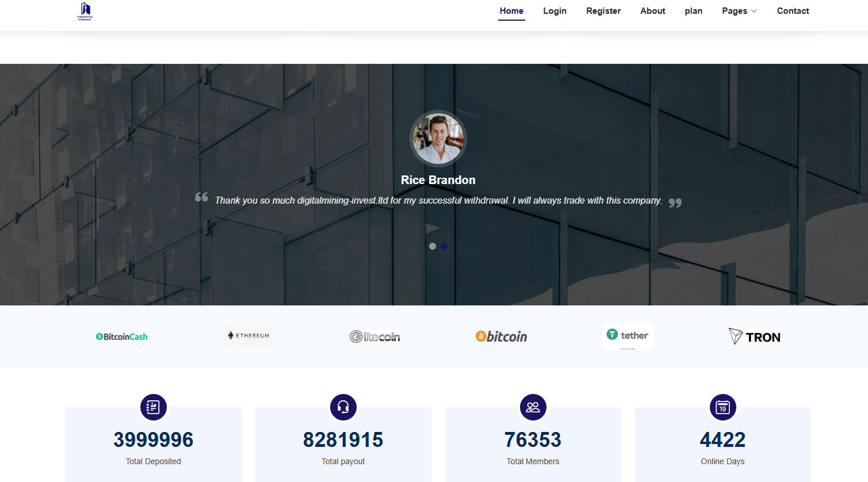Open the Register page link
Viewport: 868px width, 482px height.
pos(603,11)
